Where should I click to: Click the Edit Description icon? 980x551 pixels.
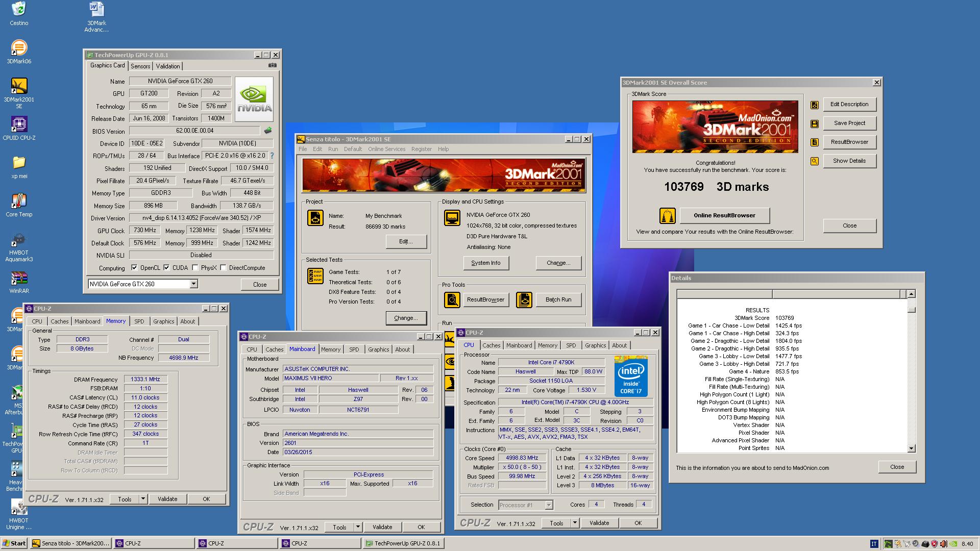click(815, 105)
